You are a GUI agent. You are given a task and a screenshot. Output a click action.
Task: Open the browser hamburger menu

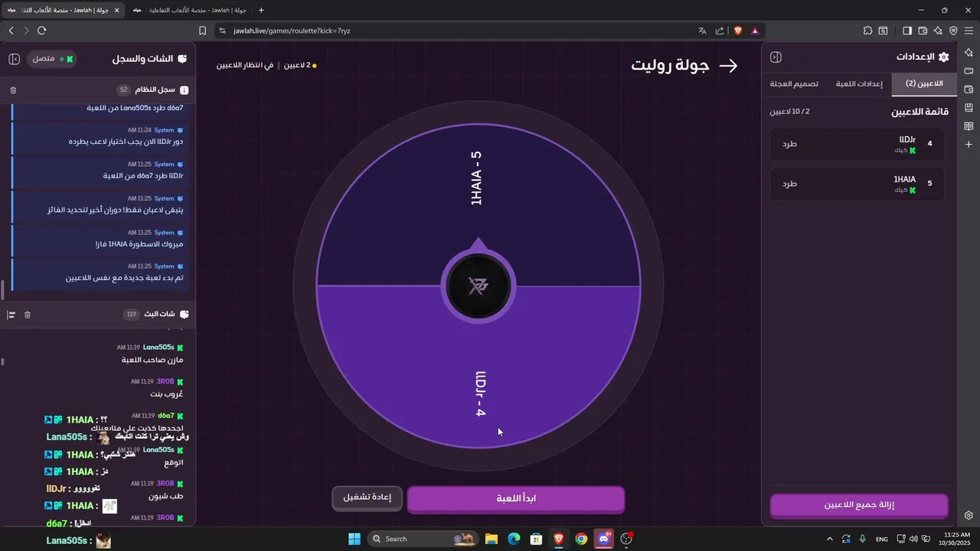pos(969,31)
